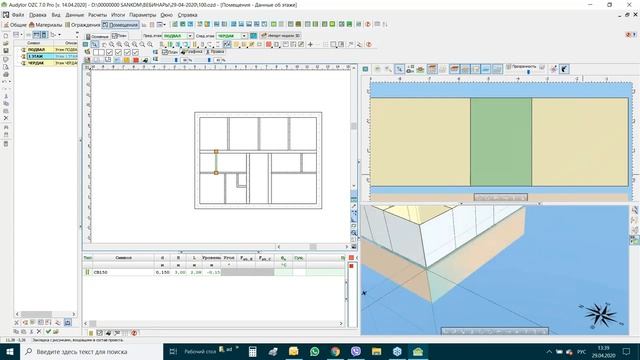The width and height of the screenshot is (640, 360).
Task: Click the floor list horizontal scrollbar
Action: tap(46, 314)
